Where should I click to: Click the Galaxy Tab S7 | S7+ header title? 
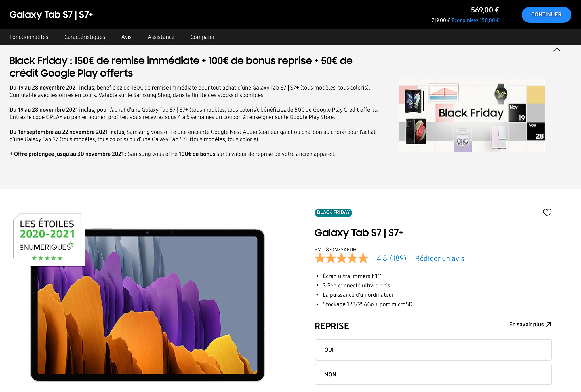[51, 15]
